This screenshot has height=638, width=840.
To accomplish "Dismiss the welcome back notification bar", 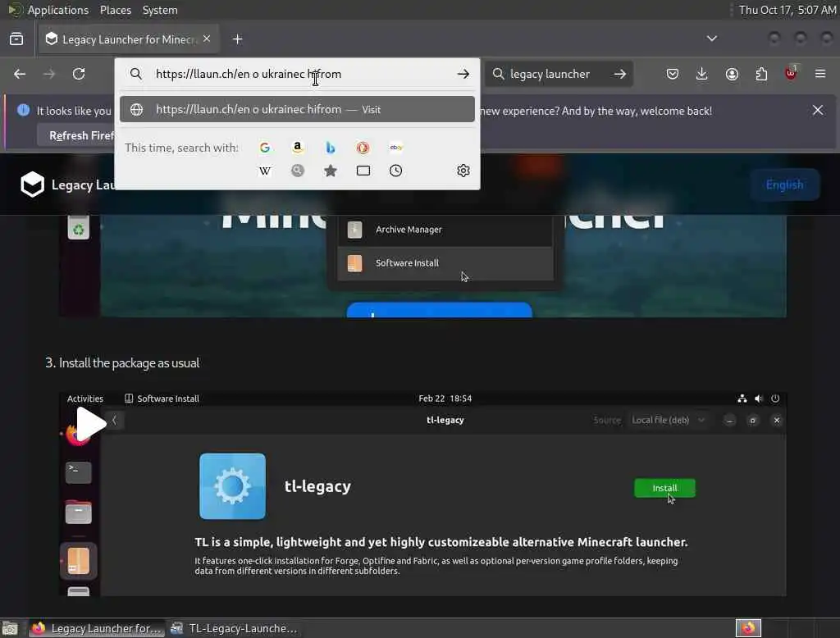I will tap(818, 111).
